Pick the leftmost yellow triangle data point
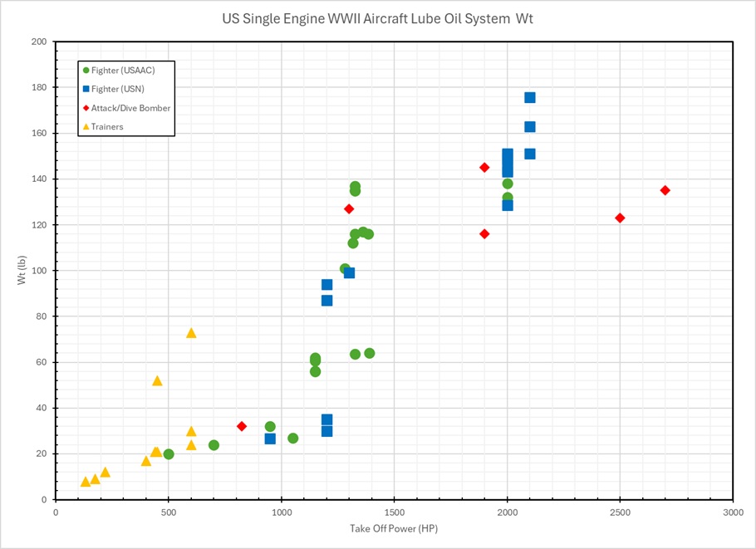Screen dimensions: 756x549 click(86, 482)
